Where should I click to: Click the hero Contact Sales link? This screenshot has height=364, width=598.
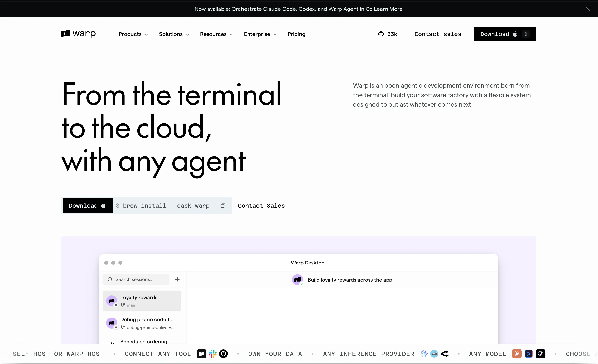[261, 206]
